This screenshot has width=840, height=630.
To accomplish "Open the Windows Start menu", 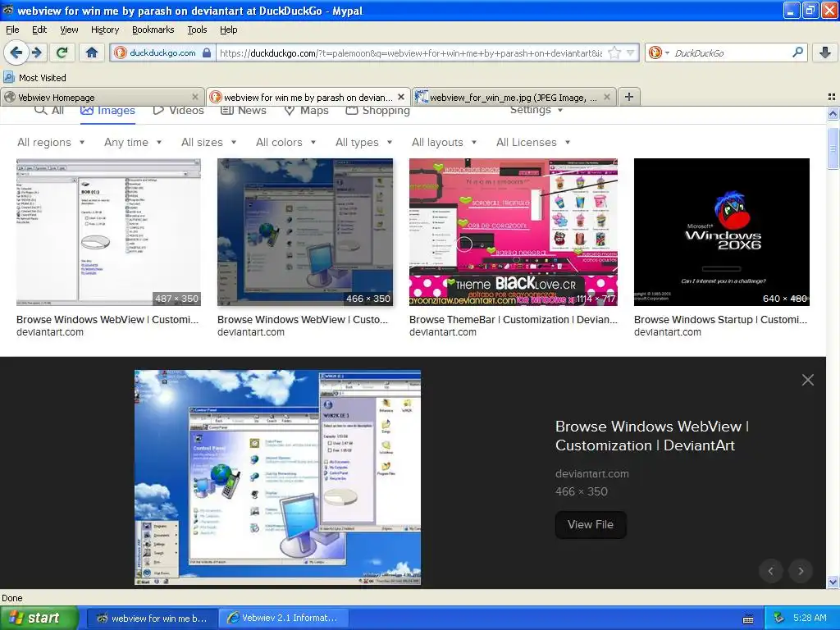I will (x=39, y=618).
